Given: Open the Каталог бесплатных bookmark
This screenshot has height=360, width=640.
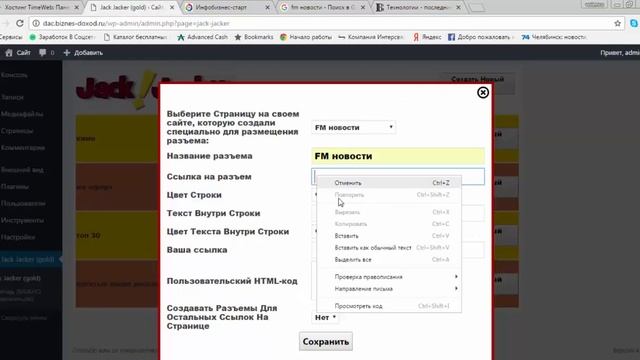Looking at the screenshot, I should pyautogui.click(x=136, y=37).
